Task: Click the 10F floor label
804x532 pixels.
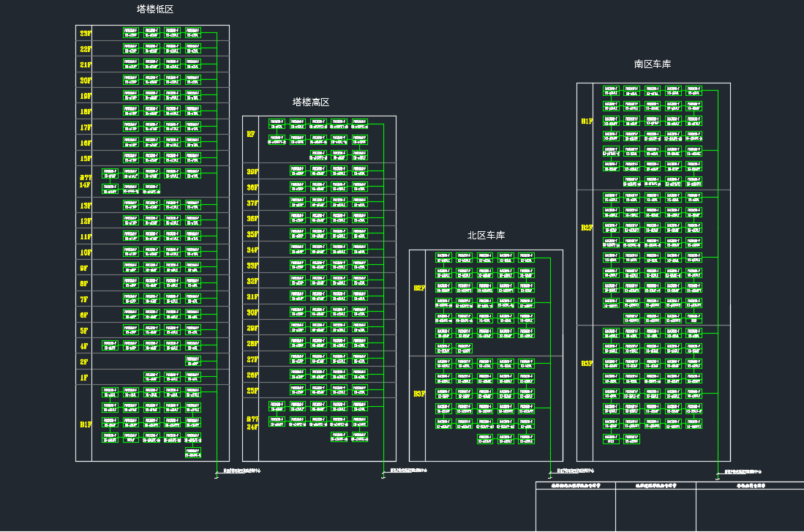Action: [x=86, y=252]
